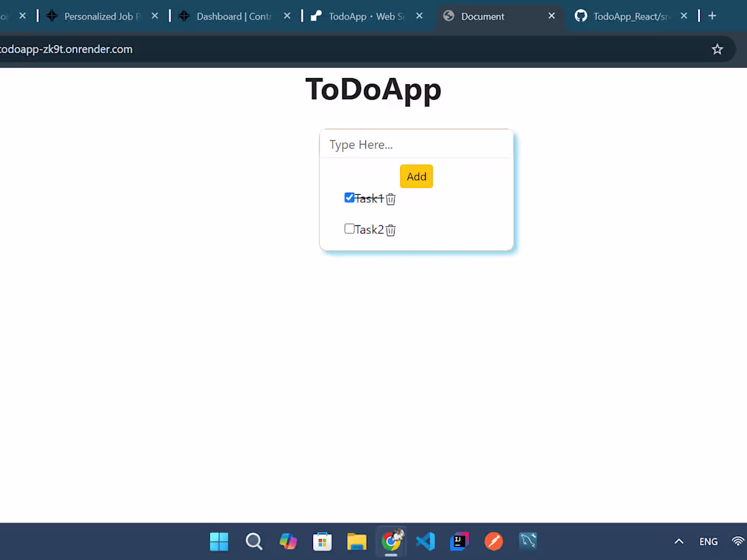Image resolution: width=747 pixels, height=560 pixels.
Task: Bookmark the page with the star icon
Action: 718,49
